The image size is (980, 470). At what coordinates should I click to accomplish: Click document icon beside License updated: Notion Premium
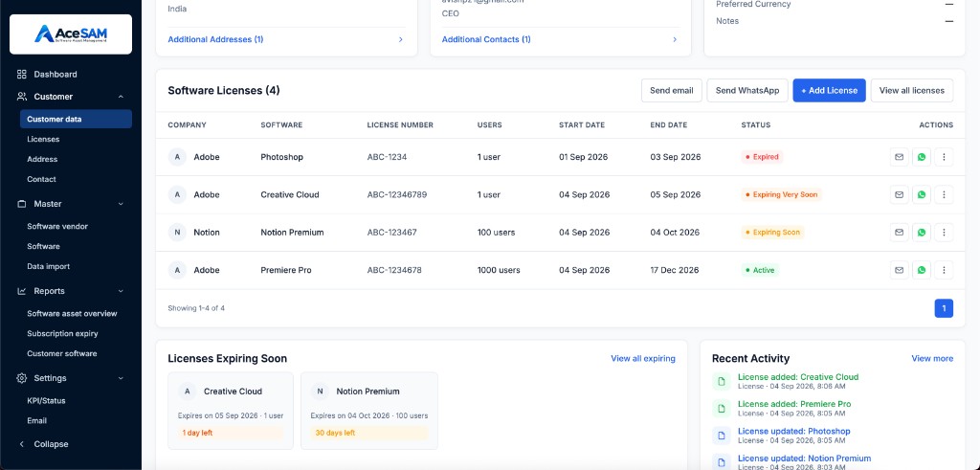coord(722,462)
